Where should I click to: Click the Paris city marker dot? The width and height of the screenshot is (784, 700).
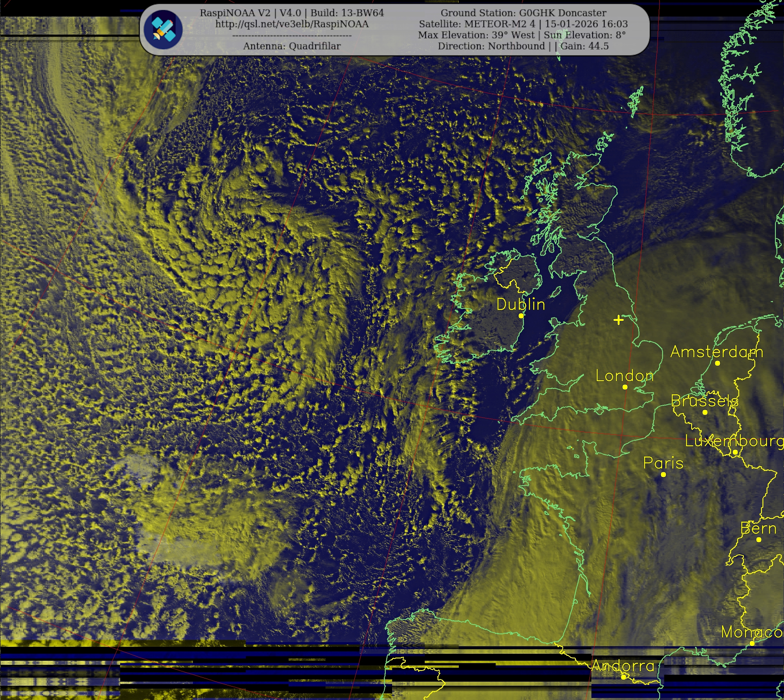[663, 475]
